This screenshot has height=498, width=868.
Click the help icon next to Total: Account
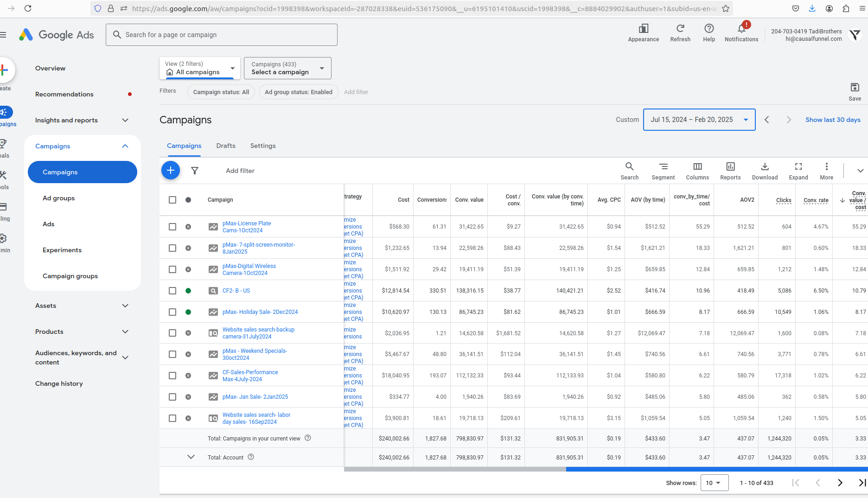click(x=251, y=457)
